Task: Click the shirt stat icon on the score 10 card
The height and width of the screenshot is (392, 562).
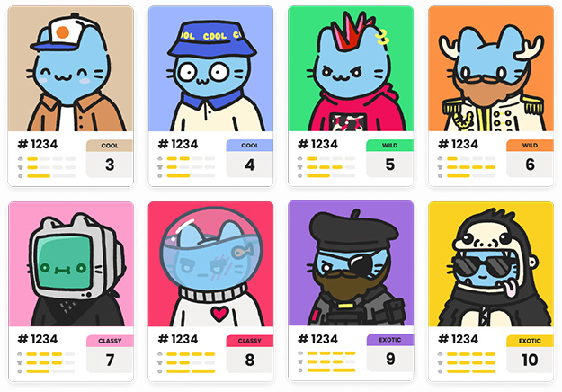Action: [x=440, y=362]
